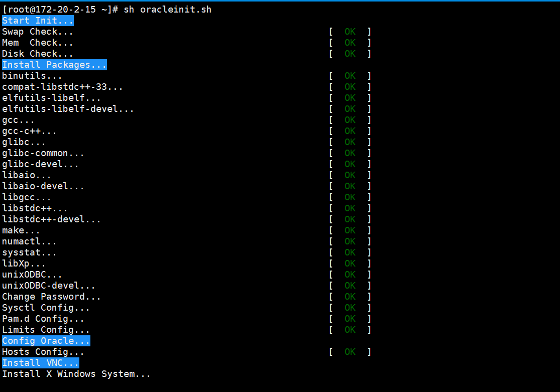Click the 'Disk Check...' line
This screenshot has width=560, height=392.
click(x=38, y=54)
